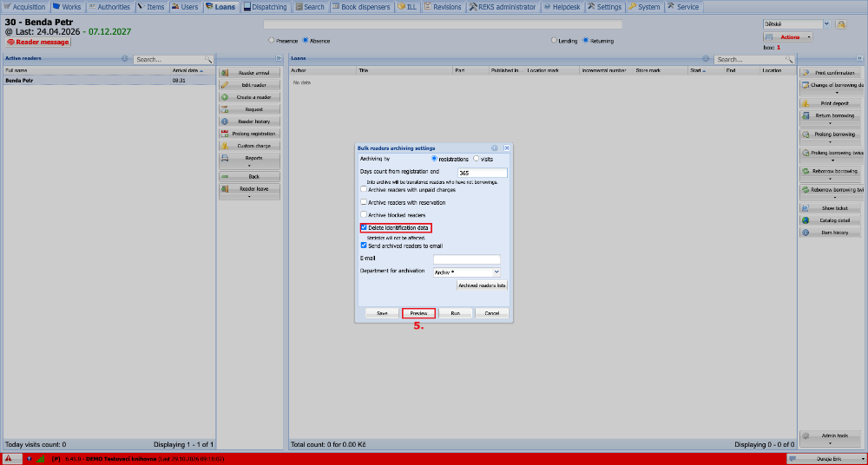Select the Presence radio button

tap(271, 41)
